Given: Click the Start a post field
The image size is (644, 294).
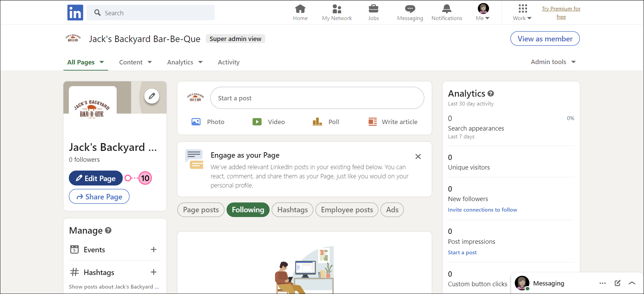Looking at the screenshot, I should point(317,98).
